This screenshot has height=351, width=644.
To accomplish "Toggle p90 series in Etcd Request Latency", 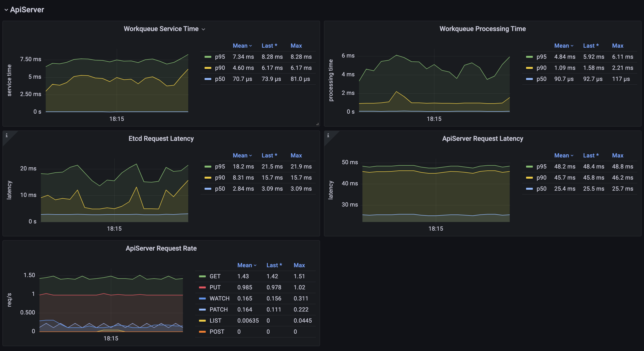I will (x=220, y=178).
